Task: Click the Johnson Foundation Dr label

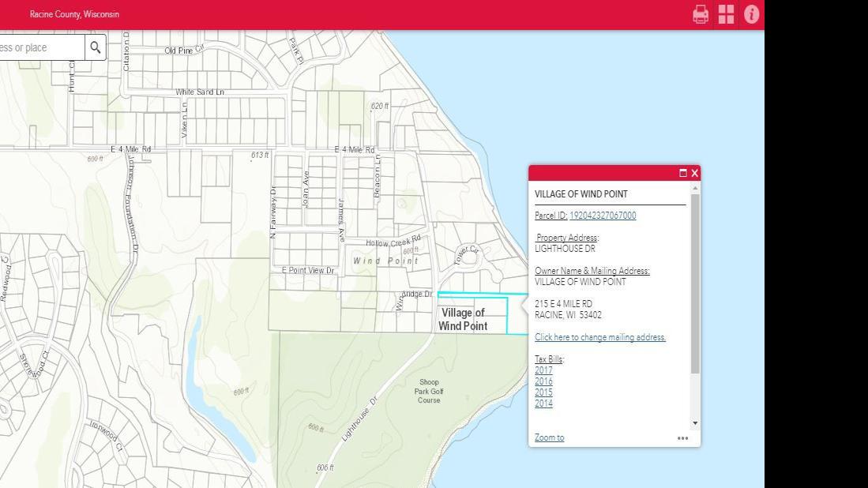Action: pyautogui.click(x=133, y=204)
